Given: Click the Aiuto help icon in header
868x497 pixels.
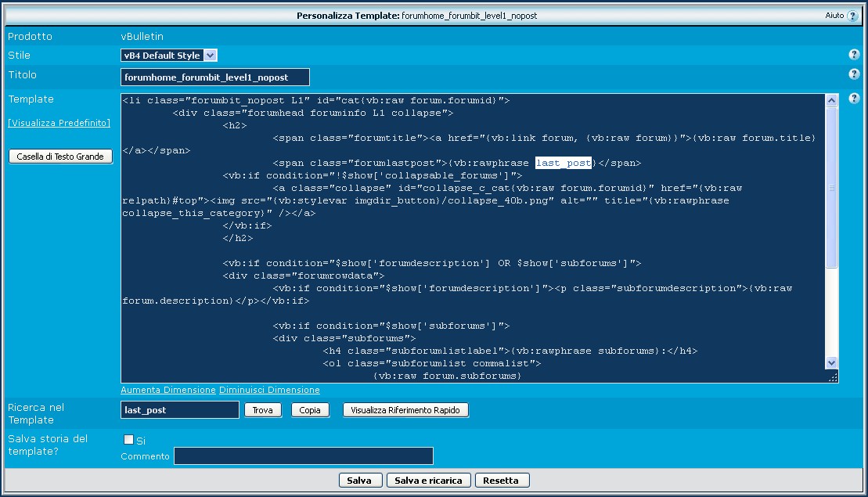Looking at the screenshot, I should click(x=852, y=16).
